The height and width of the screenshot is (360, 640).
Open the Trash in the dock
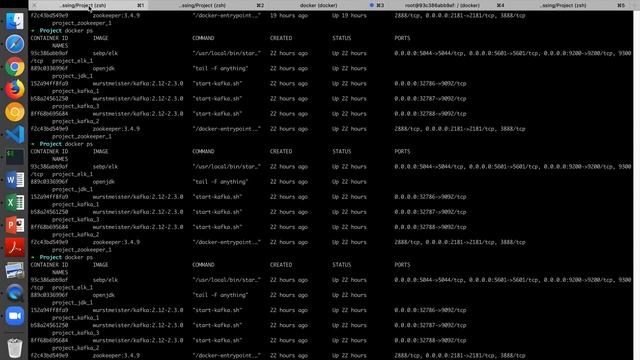point(15,348)
